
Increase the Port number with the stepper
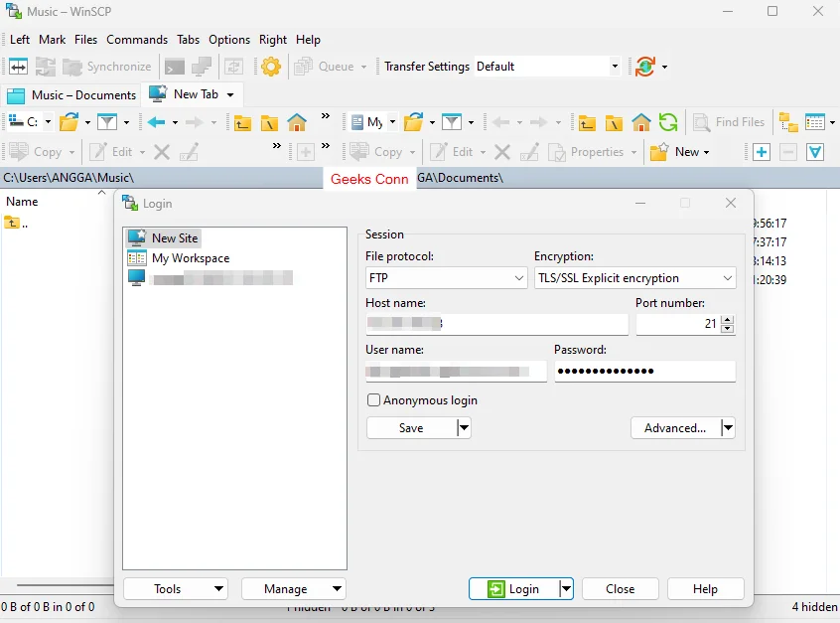727,319
